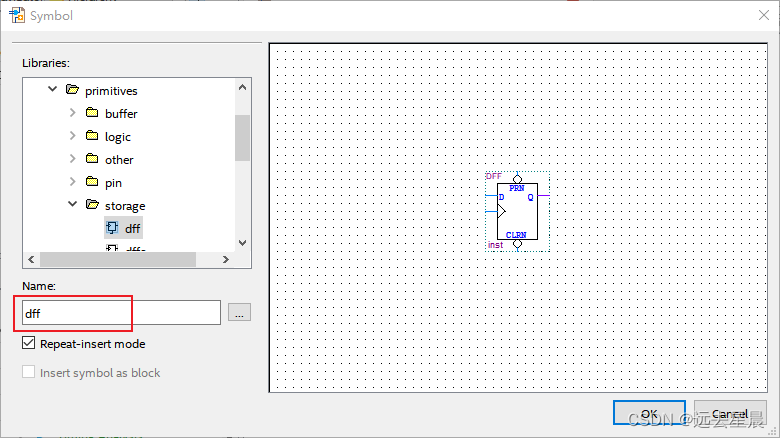Expand the logic folder
This screenshot has width=780, height=438.
point(73,136)
